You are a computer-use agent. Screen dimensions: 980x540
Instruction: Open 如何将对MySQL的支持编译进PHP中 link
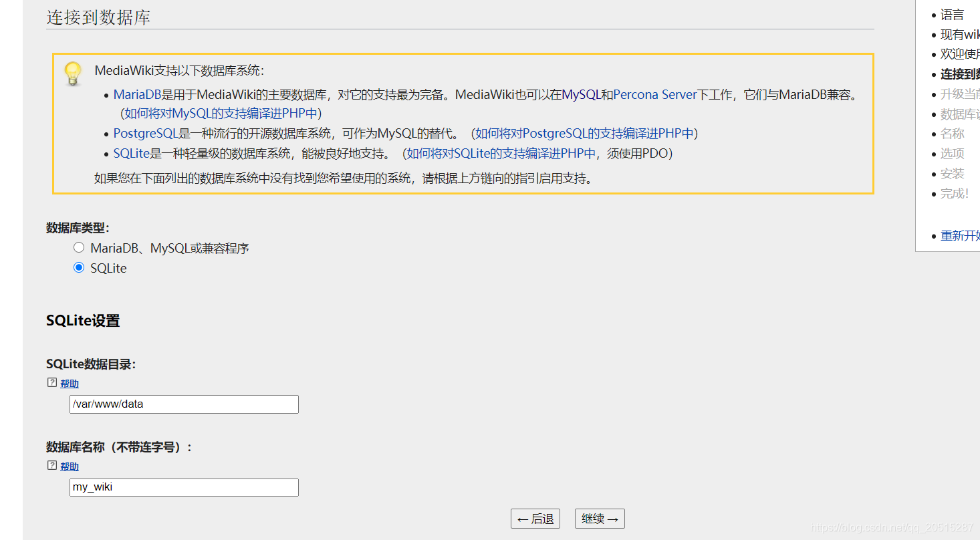(x=221, y=114)
